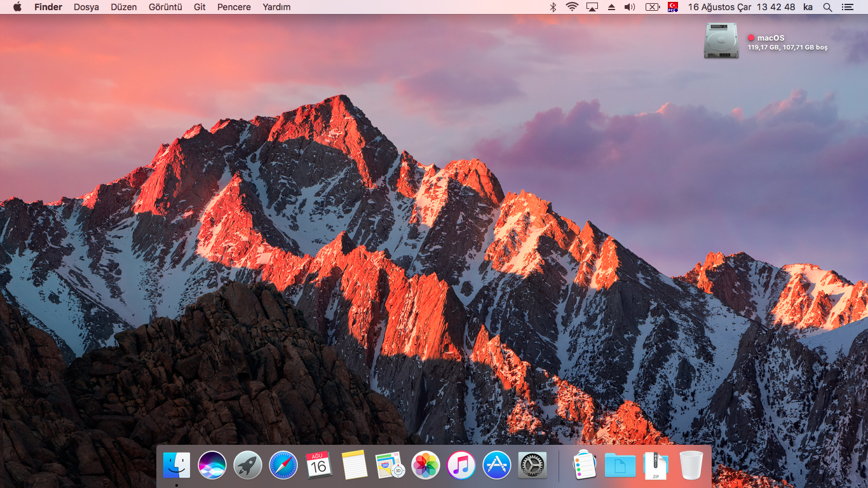The image size is (868, 488).
Task: Open the Trash in the Dock
Action: pos(691,465)
